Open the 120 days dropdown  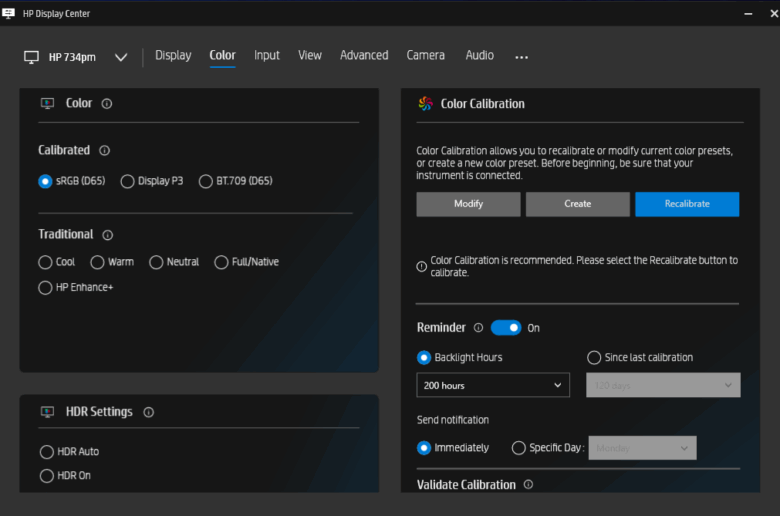pyautogui.click(x=663, y=385)
